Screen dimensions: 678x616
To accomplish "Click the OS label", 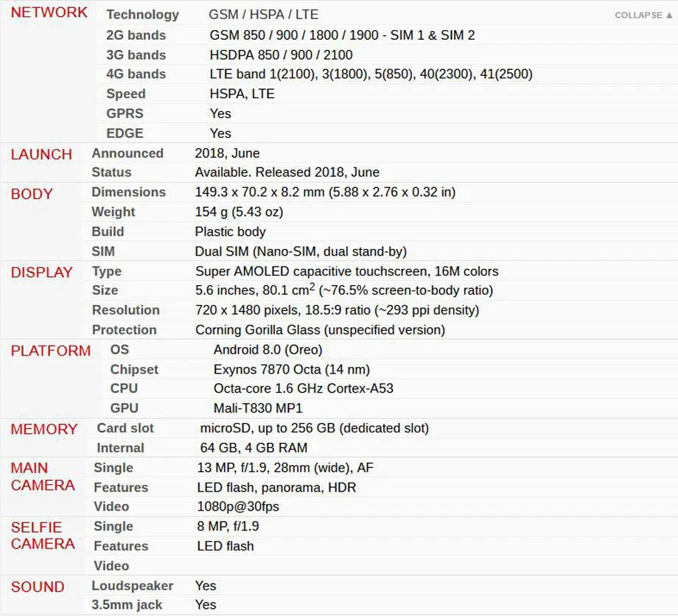I will pyautogui.click(x=119, y=349).
